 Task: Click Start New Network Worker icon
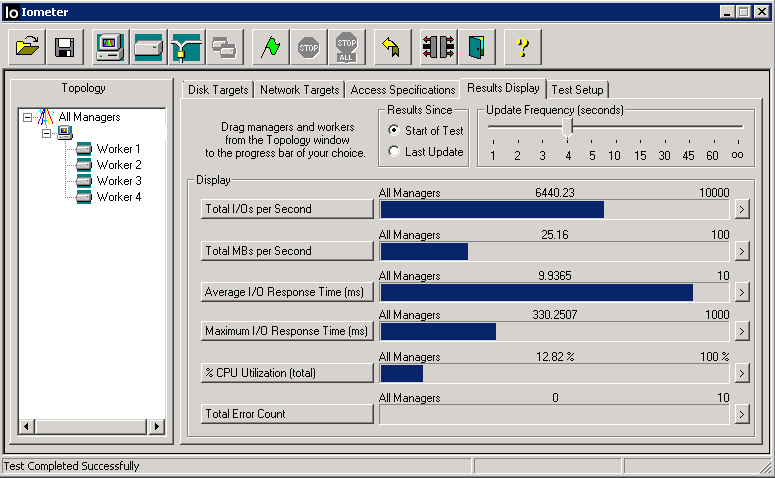click(x=187, y=47)
